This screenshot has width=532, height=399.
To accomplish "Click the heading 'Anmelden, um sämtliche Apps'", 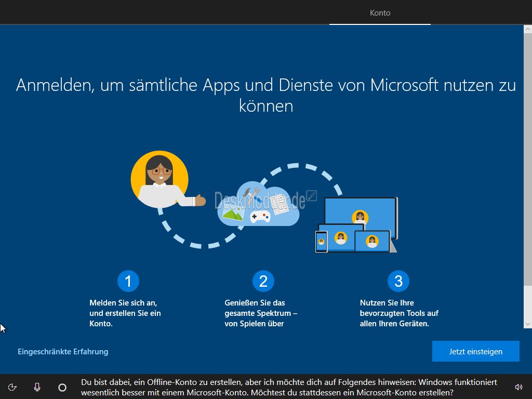I will [266, 95].
